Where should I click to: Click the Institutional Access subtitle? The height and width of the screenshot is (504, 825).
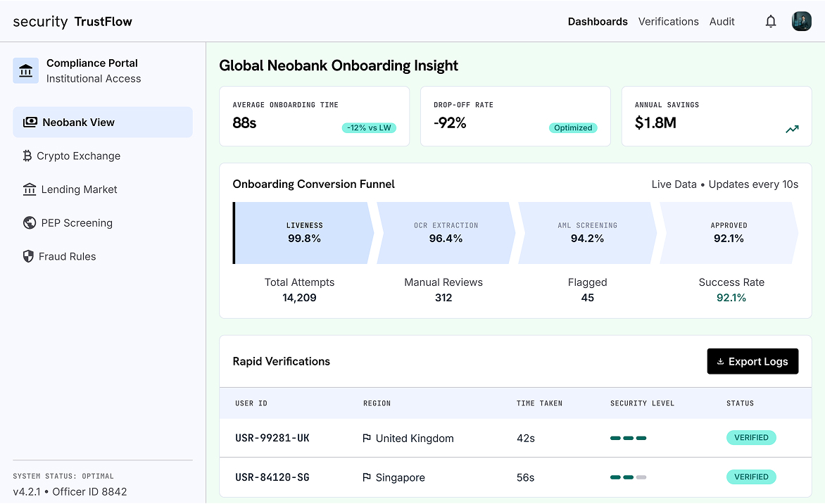pyautogui.click(x=94, y=78)
